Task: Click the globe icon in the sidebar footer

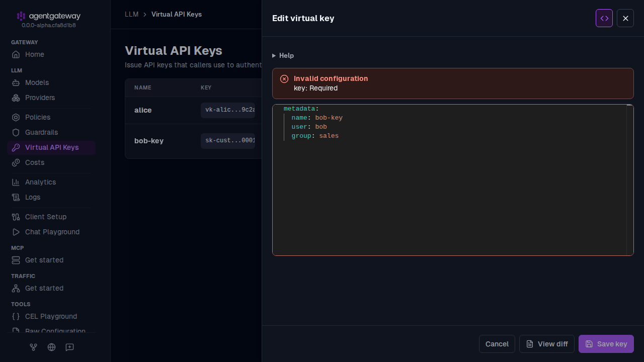Action: tap(51, 347)
